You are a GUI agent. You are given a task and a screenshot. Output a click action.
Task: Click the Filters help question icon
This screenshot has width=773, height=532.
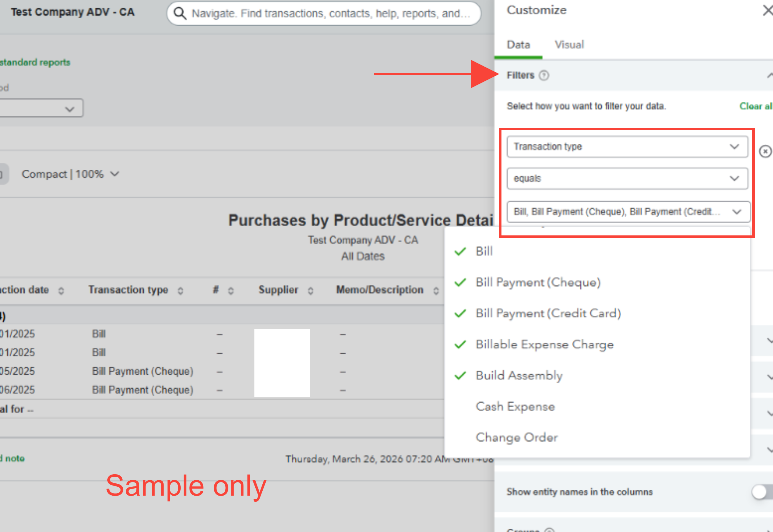pyautogui.click(x=544, y=75)
